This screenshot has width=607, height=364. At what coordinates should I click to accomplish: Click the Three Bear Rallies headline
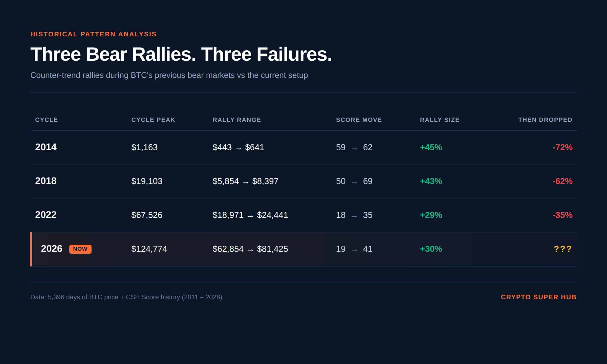181,54
